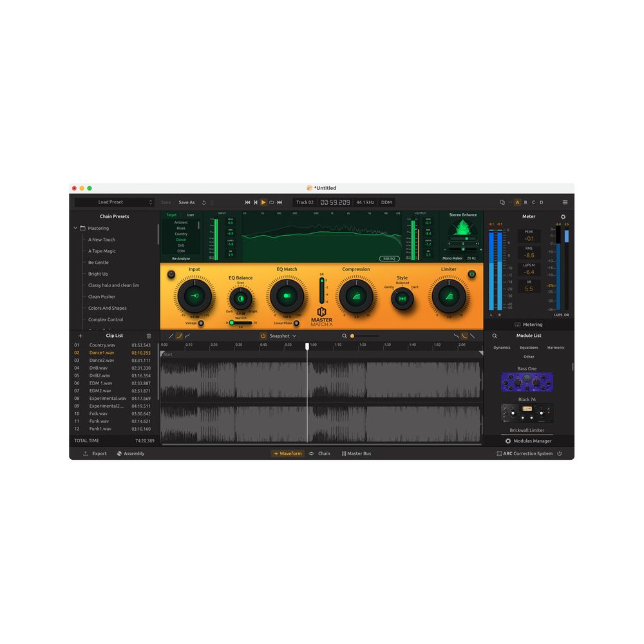Click the magnifier icon above the waveform

(345, 336)
